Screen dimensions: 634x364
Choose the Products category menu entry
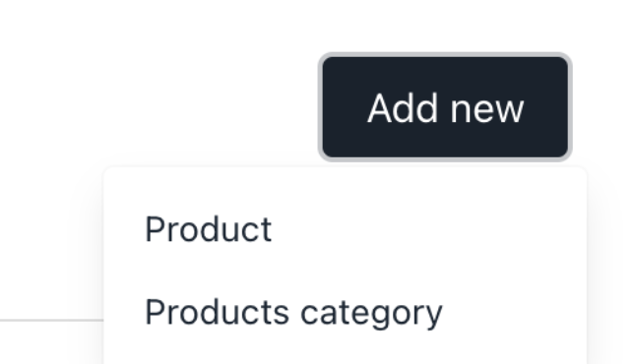[345, 312]
